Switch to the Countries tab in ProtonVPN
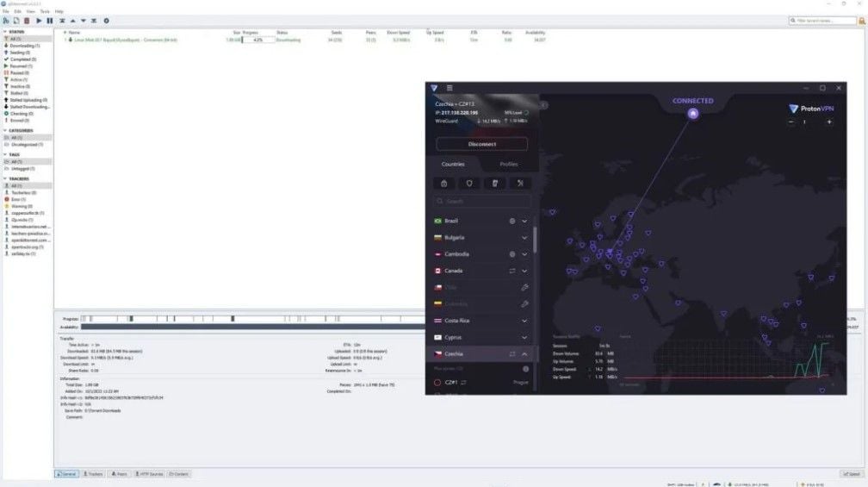 [x=453, y=164]
